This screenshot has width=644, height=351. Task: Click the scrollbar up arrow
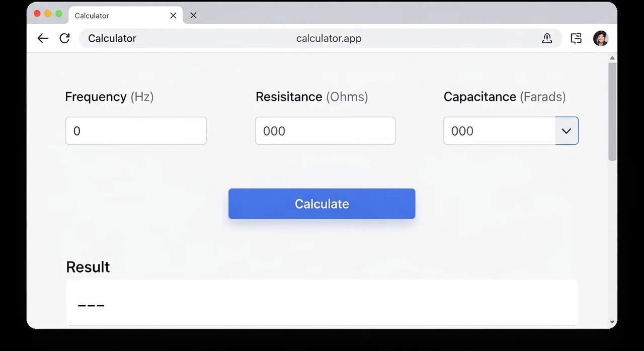point(612,58)
